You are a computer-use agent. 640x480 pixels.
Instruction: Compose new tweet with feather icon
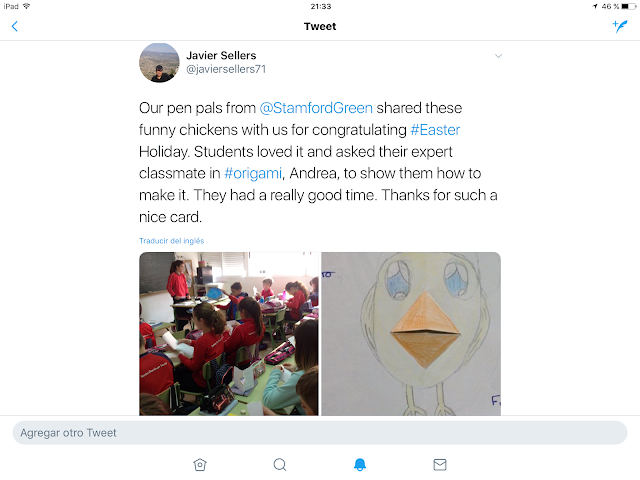pos(620,26)
